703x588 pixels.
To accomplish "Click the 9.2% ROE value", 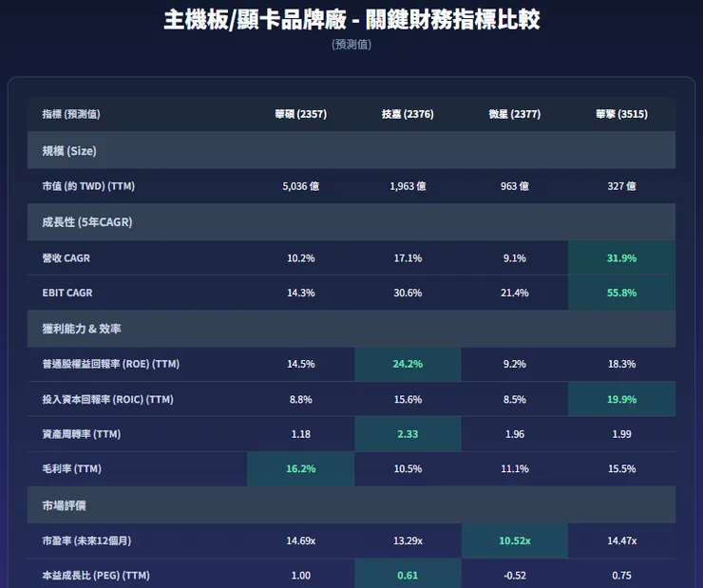I will pyautogui.click(x=515, y=364).
